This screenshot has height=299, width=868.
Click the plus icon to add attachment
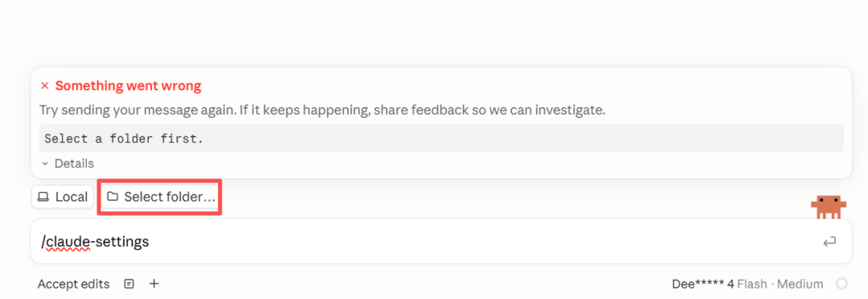154,284
